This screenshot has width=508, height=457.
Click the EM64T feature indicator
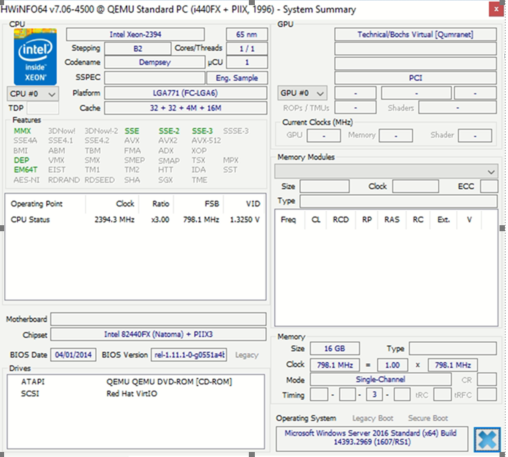25,170
